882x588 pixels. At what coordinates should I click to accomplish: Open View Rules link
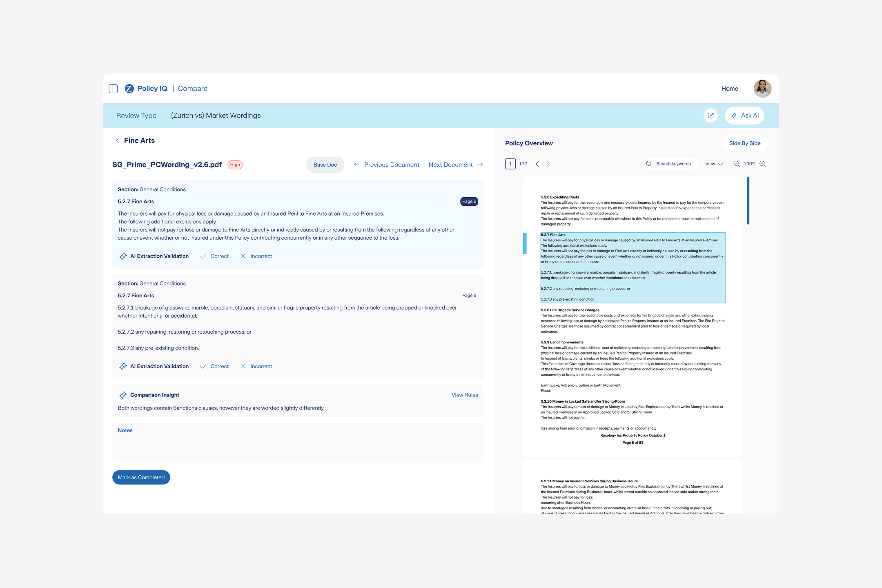click(x=465, y=395)
